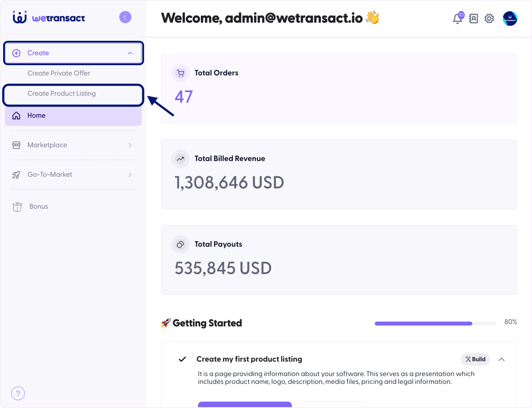
Task: Click the Total Orders title
Action: pyautogui.click(x=216, y=73)
